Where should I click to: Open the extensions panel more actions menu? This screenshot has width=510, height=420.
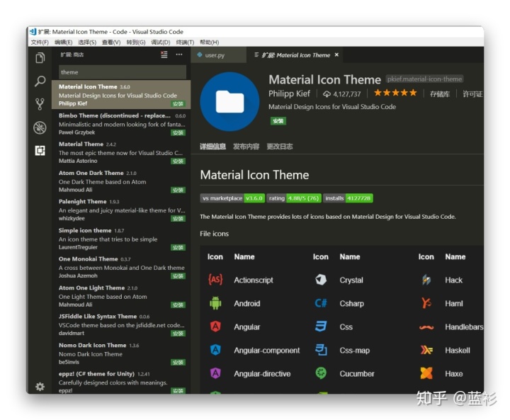point(179,55)
